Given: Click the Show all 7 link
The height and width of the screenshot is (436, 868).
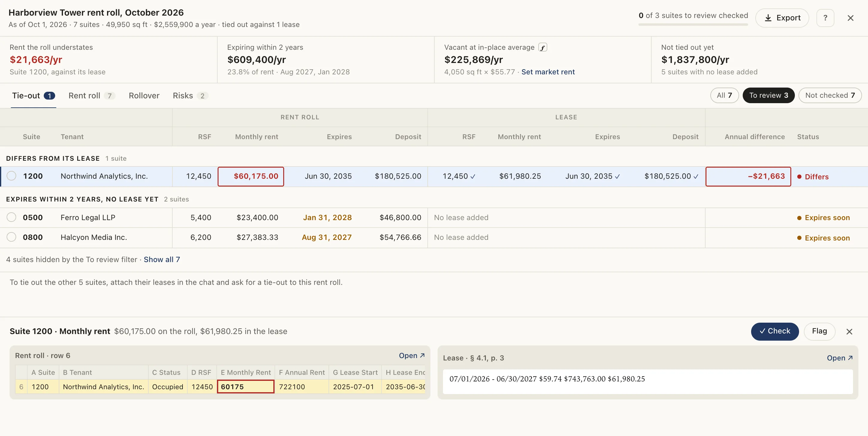Looking at the screenshot, I should (162, 260).
